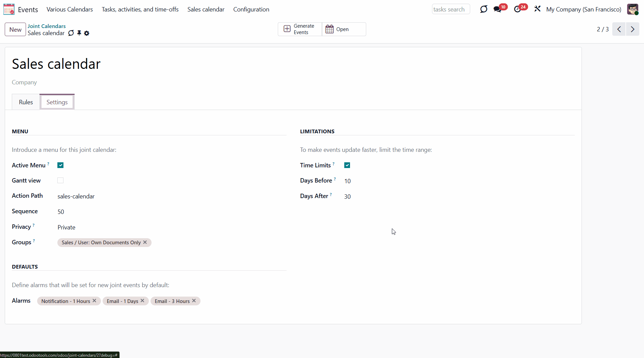Screen dimensions: 644x358
Task: Click the debug tools wrench icon
Action: (x=537, y=9)
